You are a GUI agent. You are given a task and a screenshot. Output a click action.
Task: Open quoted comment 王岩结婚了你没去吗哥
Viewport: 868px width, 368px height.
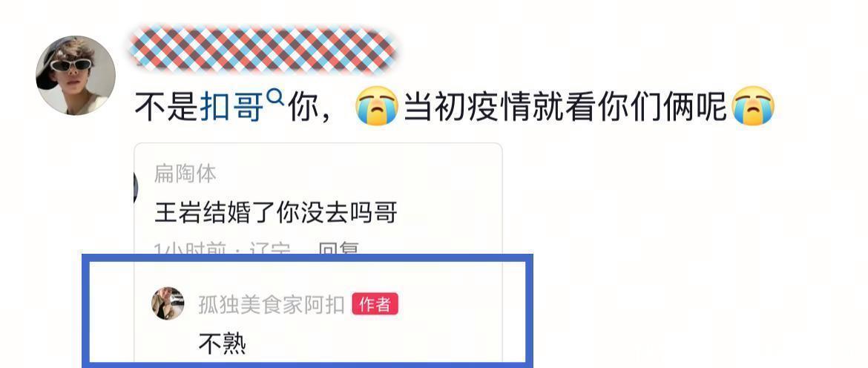coord(276,212)
